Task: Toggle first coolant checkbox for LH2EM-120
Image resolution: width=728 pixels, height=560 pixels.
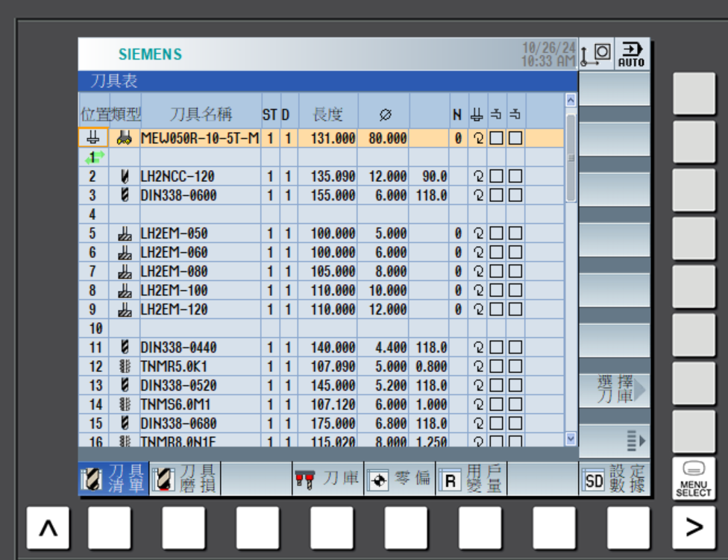Action: pos(496,309)
